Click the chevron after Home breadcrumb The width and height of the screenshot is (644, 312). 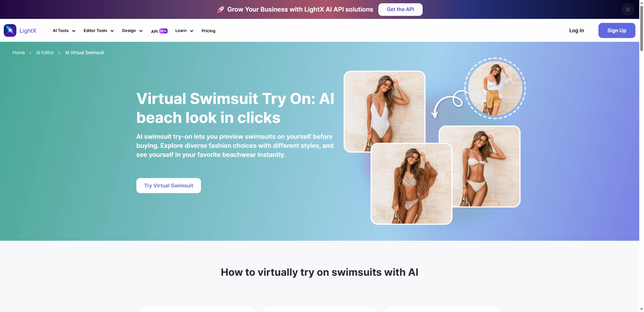click(30, 53)
